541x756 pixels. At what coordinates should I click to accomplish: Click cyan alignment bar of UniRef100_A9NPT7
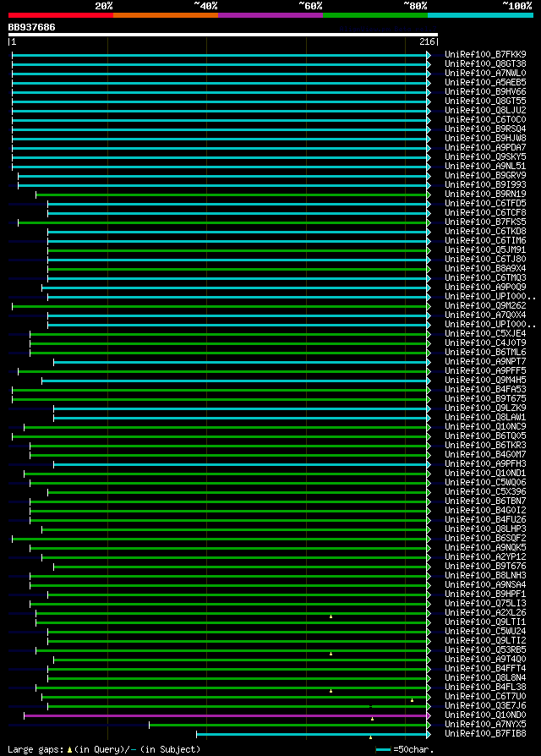tap(240, 362)
